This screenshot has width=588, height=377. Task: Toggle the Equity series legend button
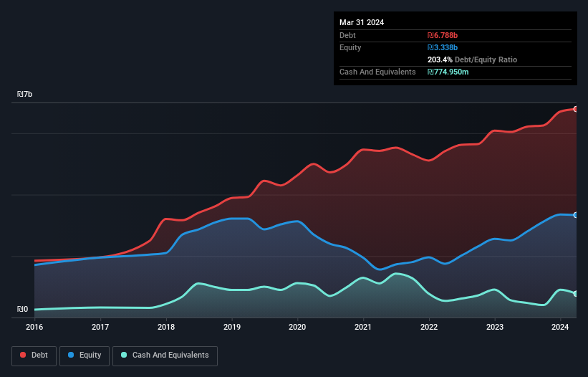85,355
